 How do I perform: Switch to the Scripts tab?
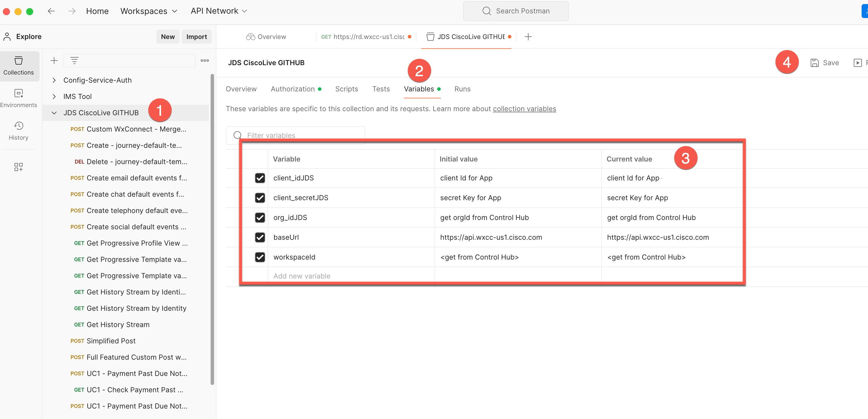[346, 89]
